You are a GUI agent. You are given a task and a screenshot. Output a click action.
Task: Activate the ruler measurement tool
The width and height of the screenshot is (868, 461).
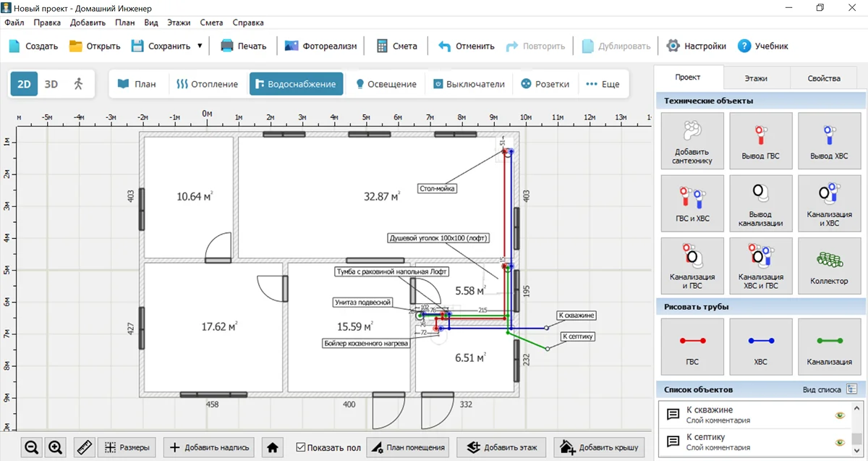point(85,447)
